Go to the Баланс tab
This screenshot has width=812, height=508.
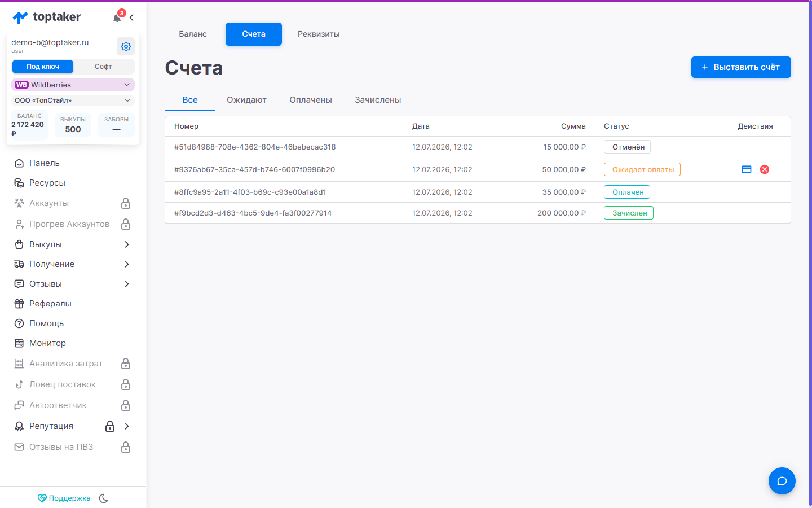193,34
